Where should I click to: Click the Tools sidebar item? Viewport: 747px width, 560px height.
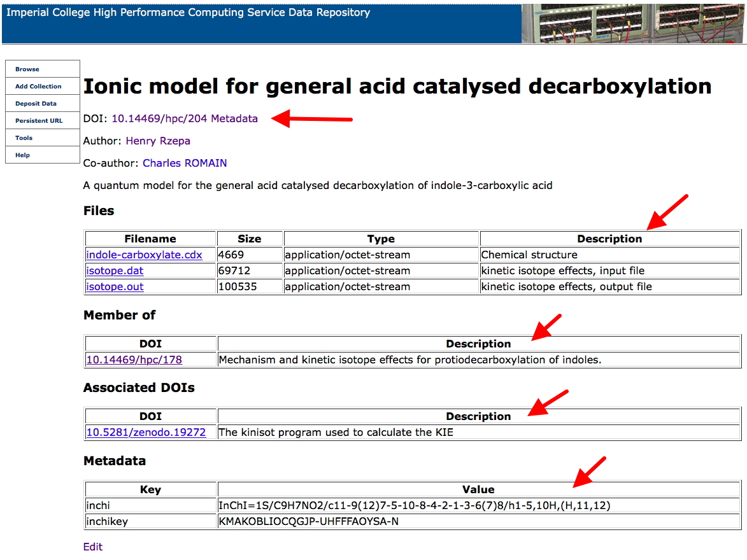point(24,137)
